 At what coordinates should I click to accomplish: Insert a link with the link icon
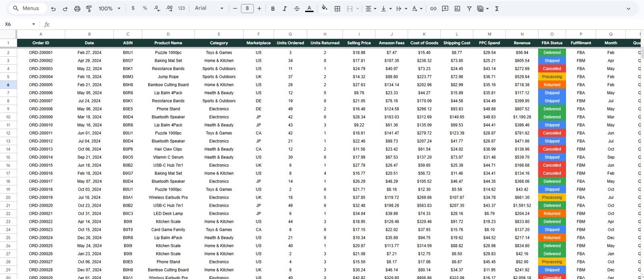(433, 8)
